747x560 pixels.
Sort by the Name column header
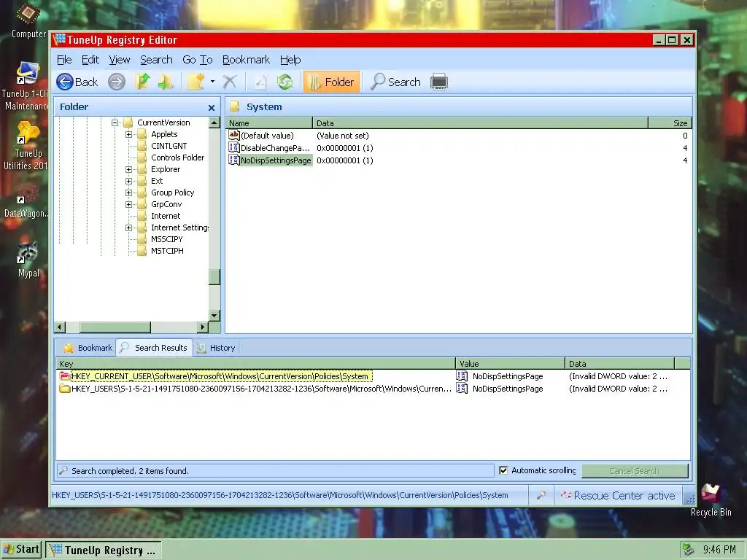269,122
